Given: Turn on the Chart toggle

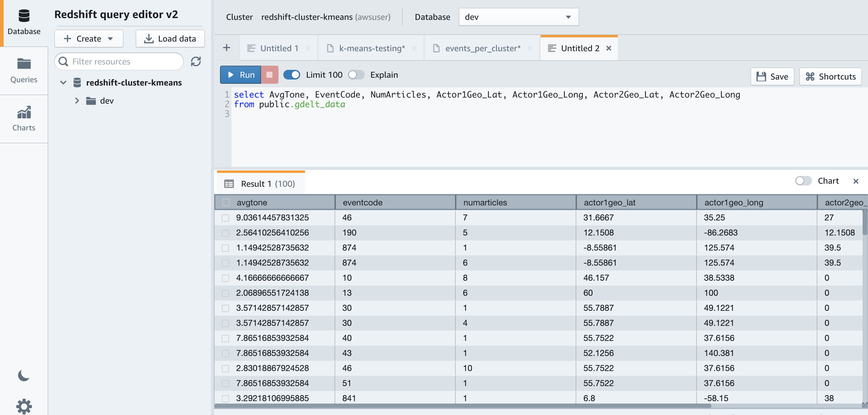Looking at the screenshot, I should coord(803,181).
